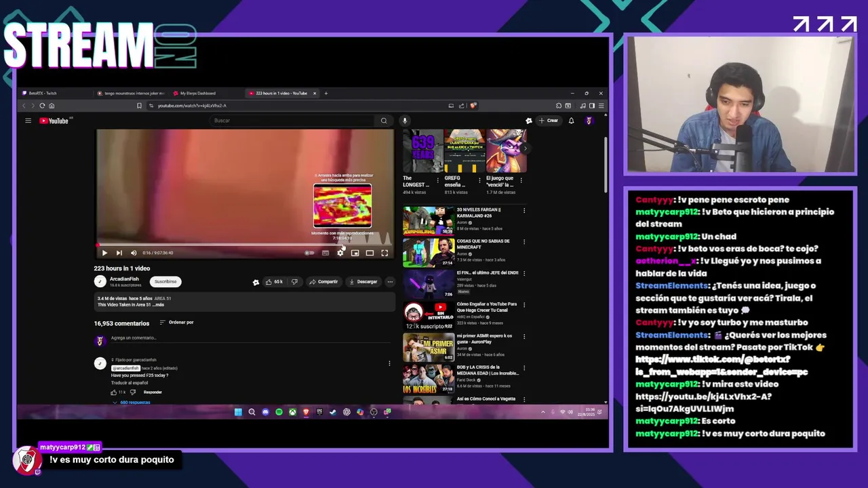Switch to the BetoRTX - Twitch tab

click(x=56, y=93)
